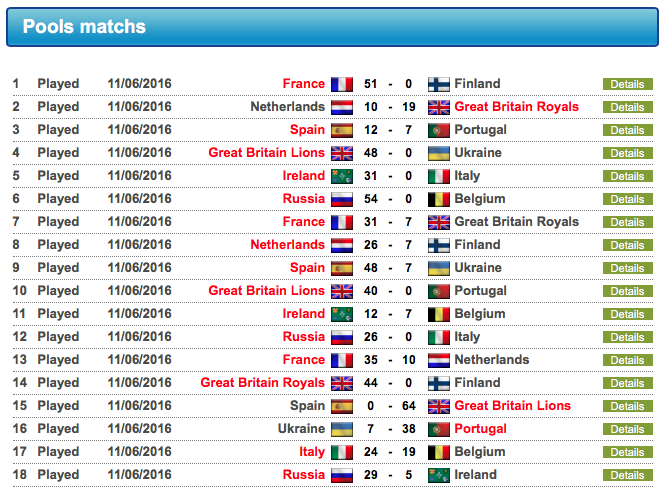663x493 pixels.
Task: Click Netherlands flag icon in match 2
Action: (342, 107)
